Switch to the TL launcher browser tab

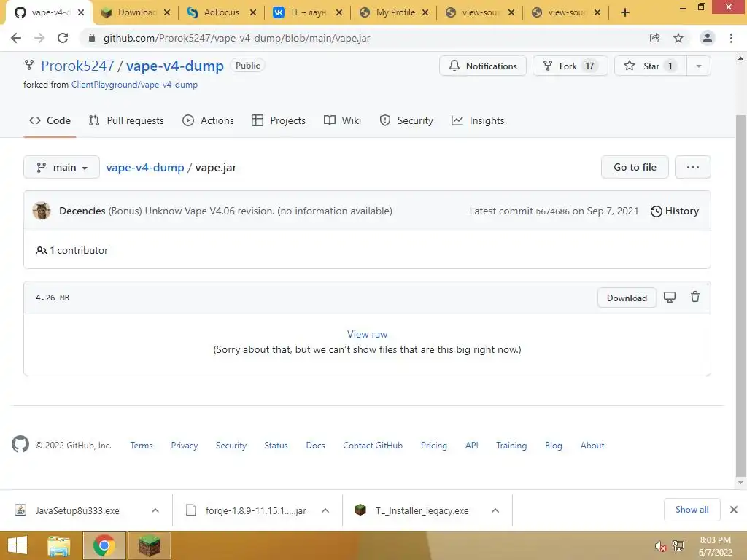(x=307, y=12)
